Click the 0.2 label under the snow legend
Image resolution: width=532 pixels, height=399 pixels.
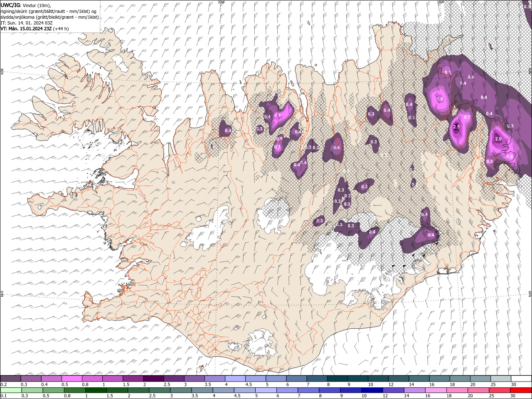point(3,384)
